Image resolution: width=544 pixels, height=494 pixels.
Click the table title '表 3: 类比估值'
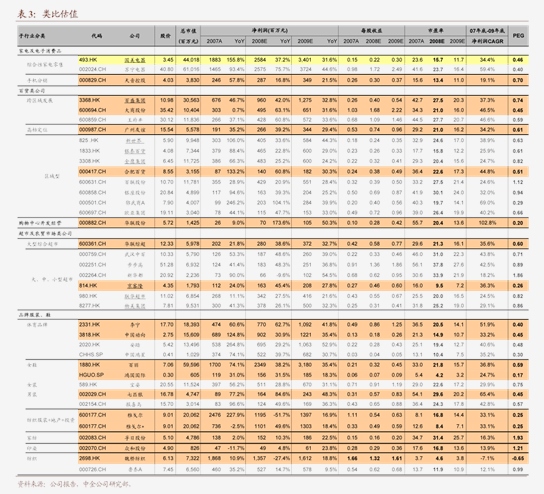pos(48,14)
